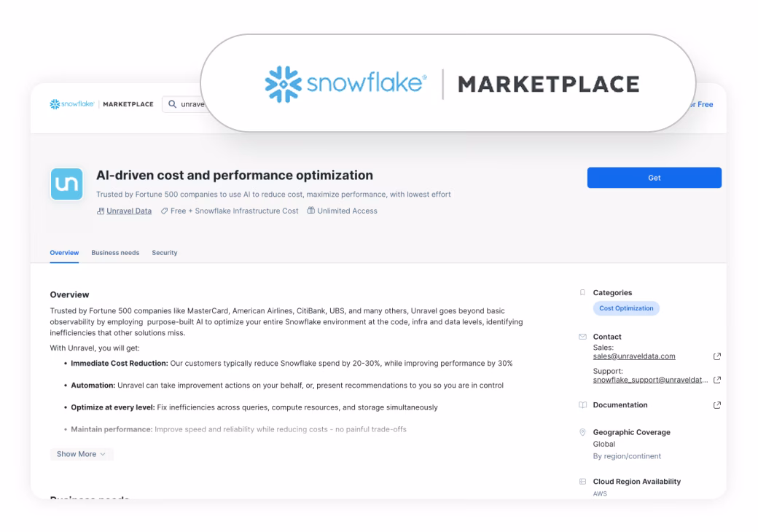
Task: Click the MARKETPLACE text in page header
Action: 128,104
